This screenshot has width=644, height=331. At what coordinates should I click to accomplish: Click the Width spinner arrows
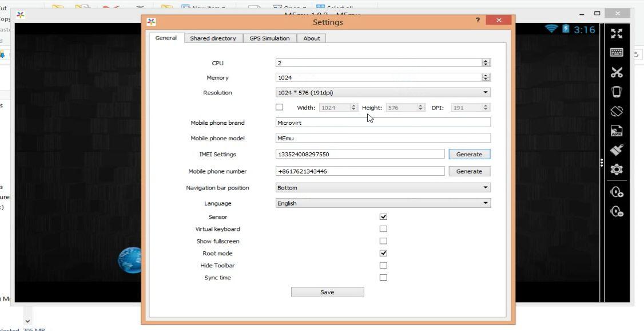point(353,107)
